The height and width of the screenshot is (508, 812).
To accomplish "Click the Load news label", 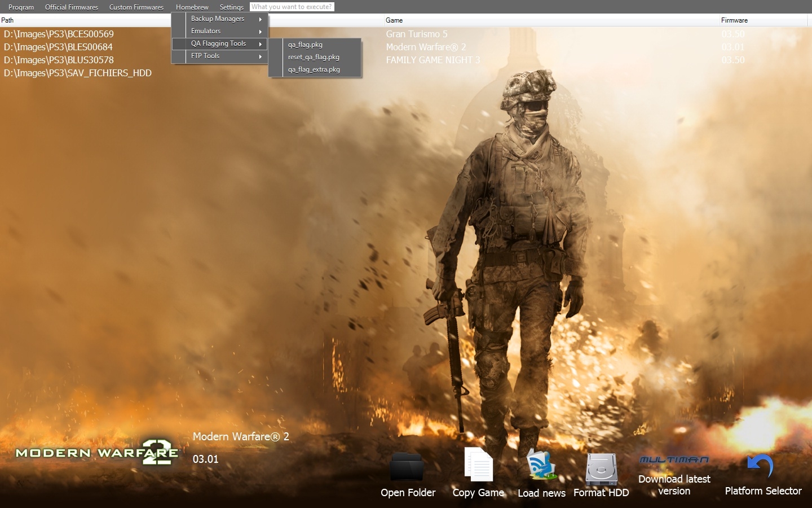I will [541, 493].
